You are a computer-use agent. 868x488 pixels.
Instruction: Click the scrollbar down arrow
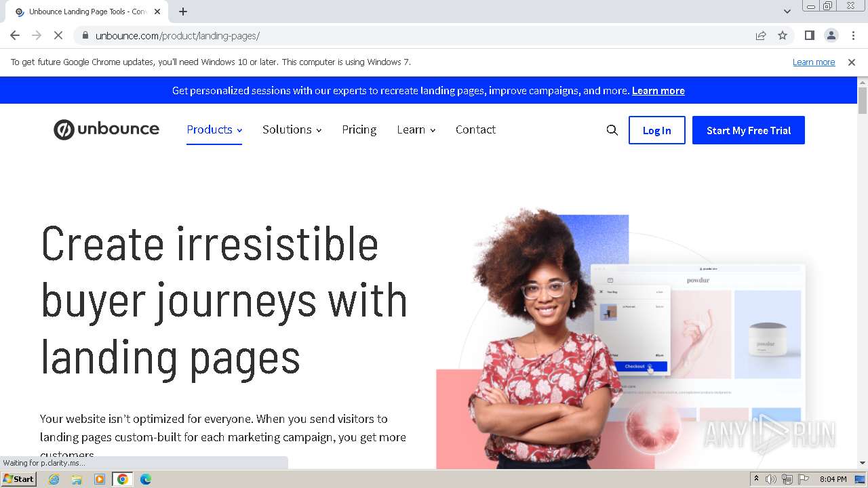pos(863,463)
